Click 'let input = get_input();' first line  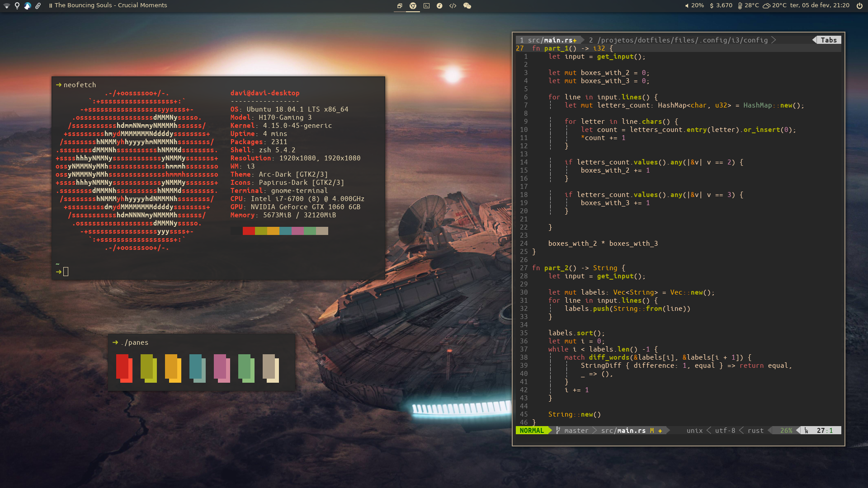(x=597, y=56)
